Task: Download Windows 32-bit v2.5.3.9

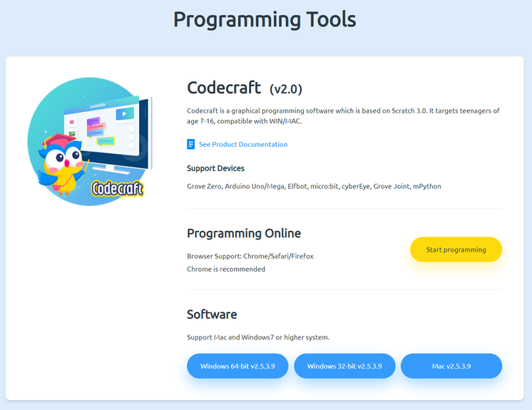Action: click(x=344, y=366)
